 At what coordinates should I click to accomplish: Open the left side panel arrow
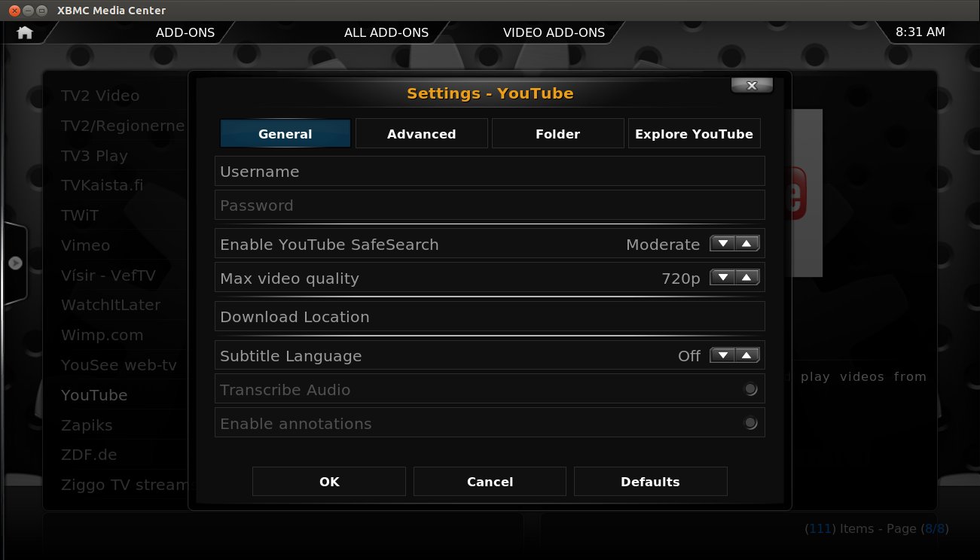pyautogui.click(x=15, y=263)
